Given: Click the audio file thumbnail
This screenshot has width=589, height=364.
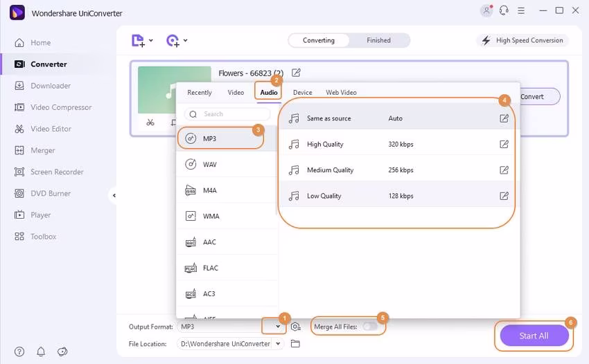Looking at the screenshot, I should (175, 90).
